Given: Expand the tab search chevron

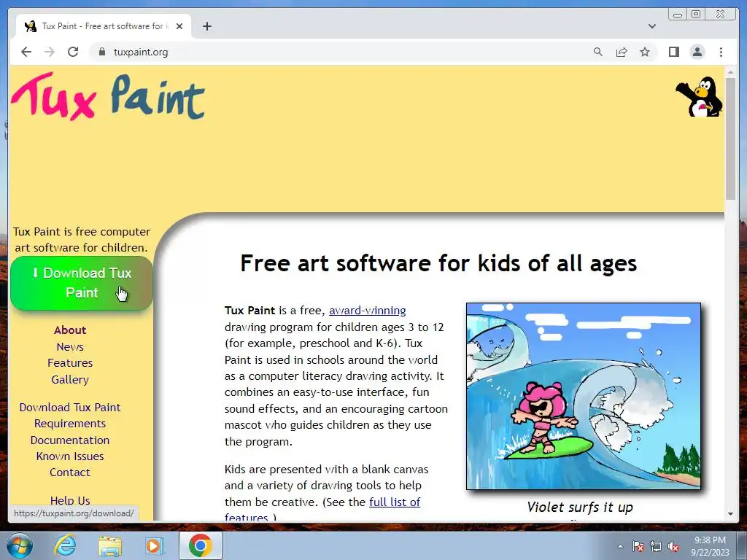Looking at the screenshot, I should coord(651,26).
